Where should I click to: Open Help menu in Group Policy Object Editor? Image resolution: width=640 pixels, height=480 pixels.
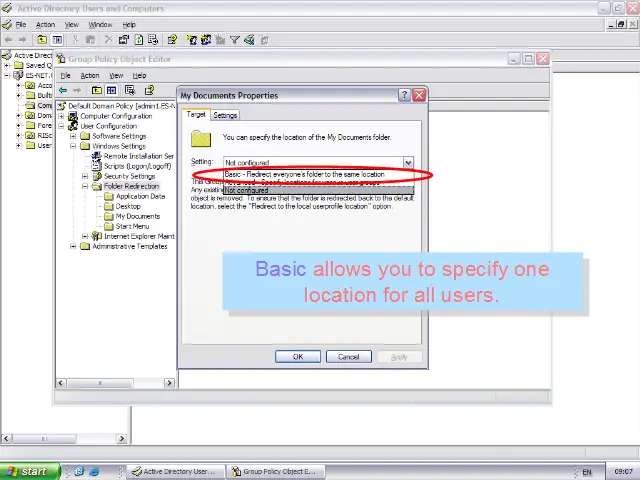point(139,76)
